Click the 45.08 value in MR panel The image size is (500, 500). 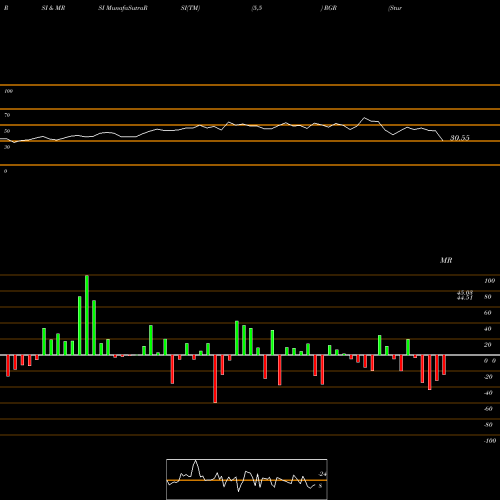point(465,293)
